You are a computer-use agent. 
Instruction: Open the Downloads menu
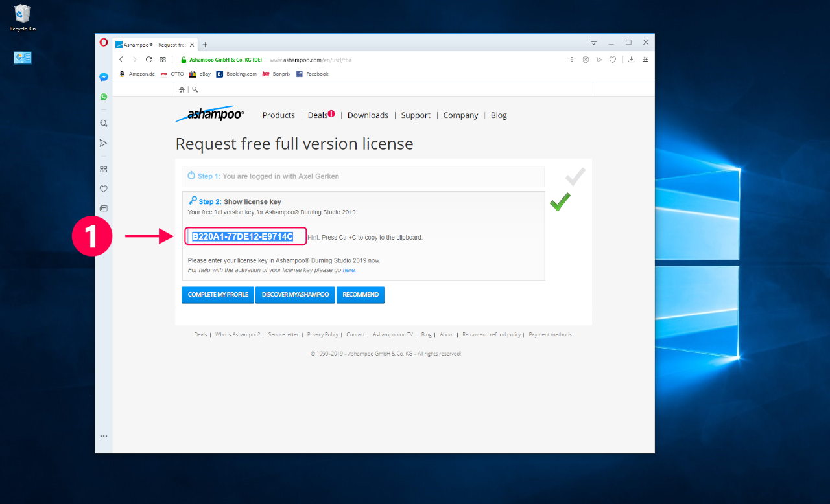tap(368, 115)
